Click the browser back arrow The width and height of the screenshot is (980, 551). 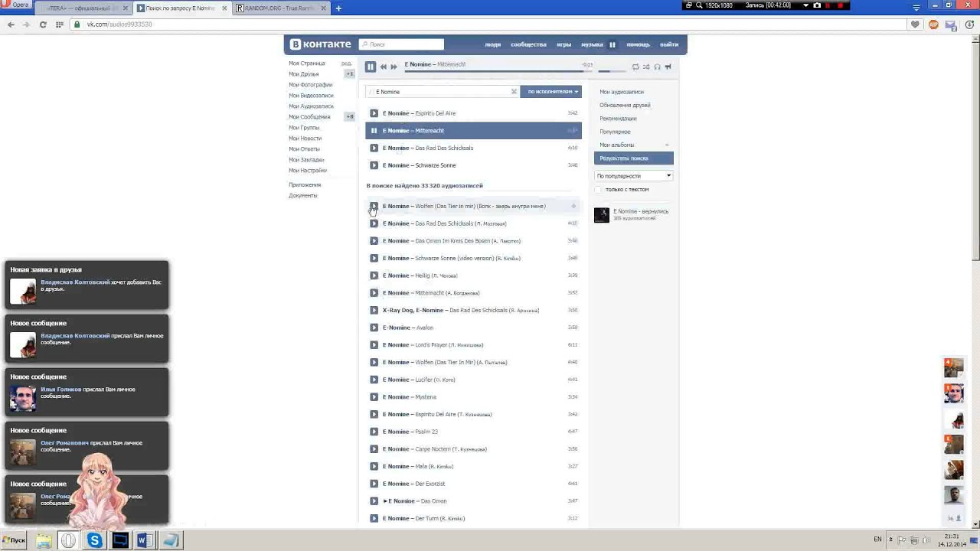[x=11, y=24]
